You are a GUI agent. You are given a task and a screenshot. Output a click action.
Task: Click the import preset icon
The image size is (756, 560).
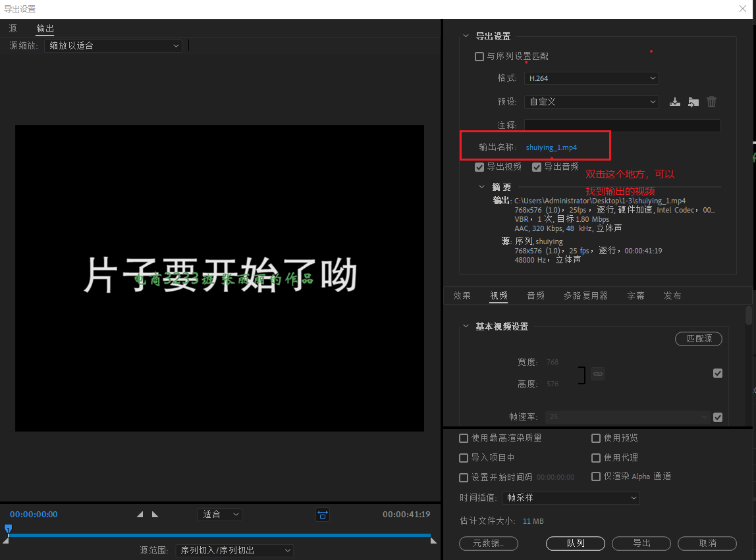693,102
